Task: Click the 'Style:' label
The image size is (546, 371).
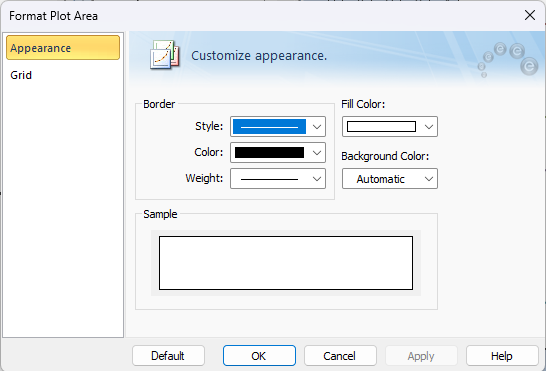Action: coord(209,126)
